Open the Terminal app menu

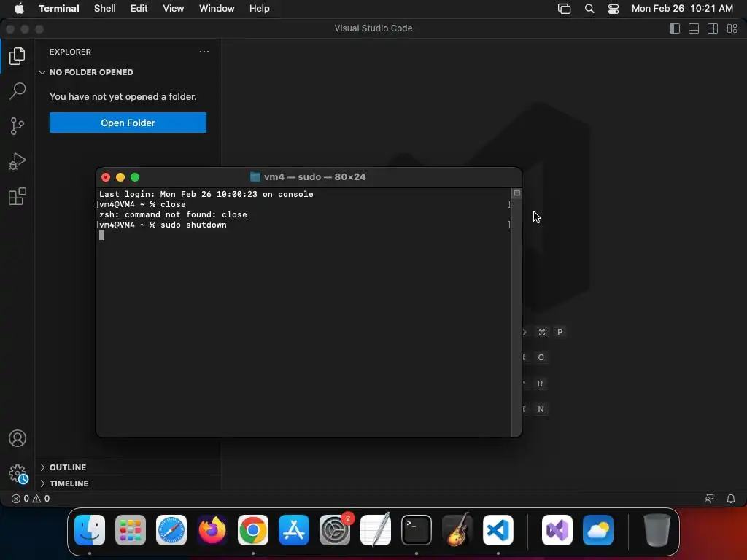[59, 9]
